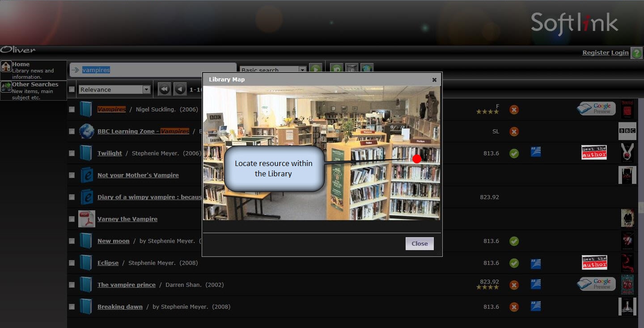Check the box next to Breaking dawn

(72, 307)
